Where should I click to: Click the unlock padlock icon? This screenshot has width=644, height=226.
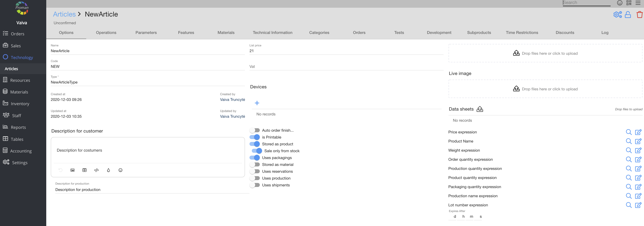pos(628,15)
